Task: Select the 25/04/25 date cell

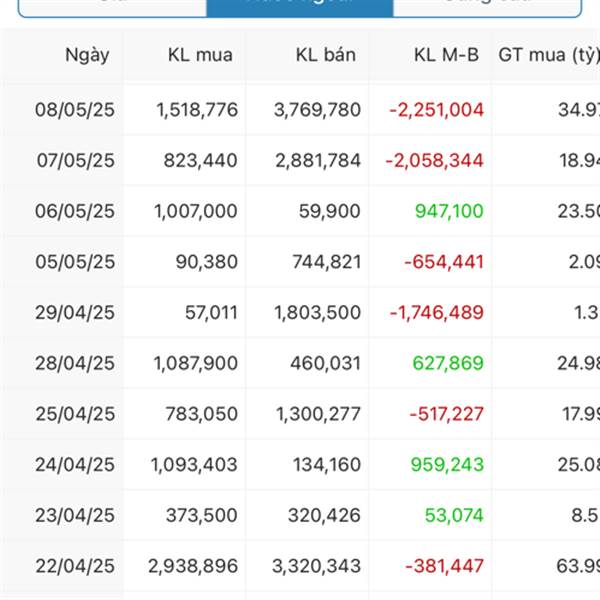Action: click(x=75, y=414)
